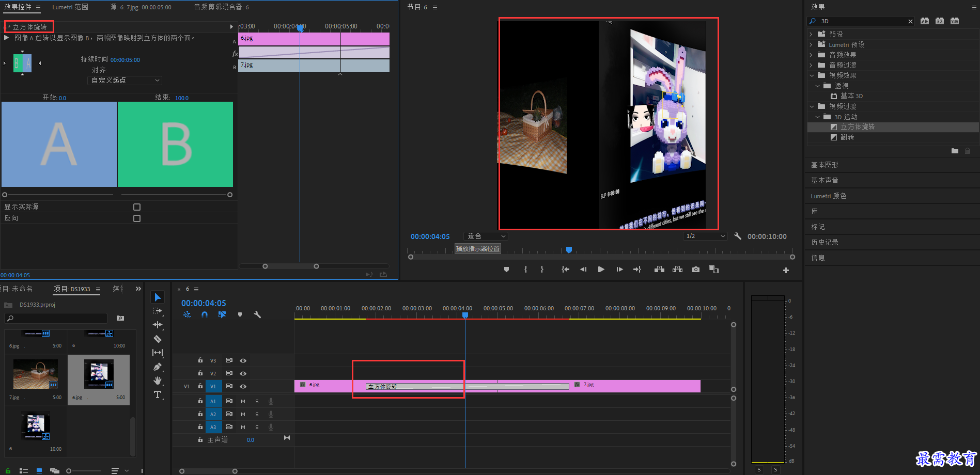The width and height of the screenshot is (980, 475).
Task: Go to Out point in Program monitor
Action: (x=637, y=270)
